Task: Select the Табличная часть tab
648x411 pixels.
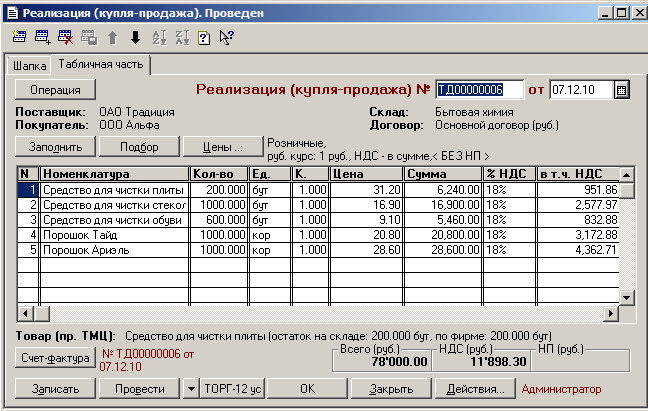Action: point(101,65)
